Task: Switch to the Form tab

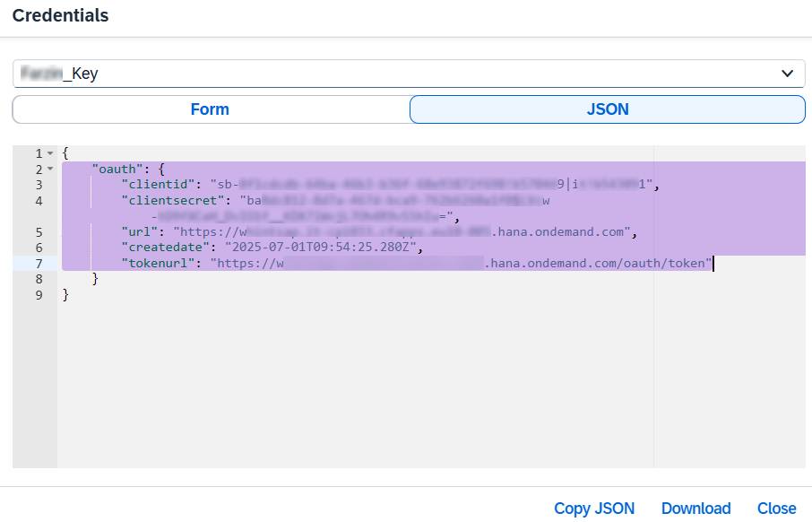Action: pos(210,109)
